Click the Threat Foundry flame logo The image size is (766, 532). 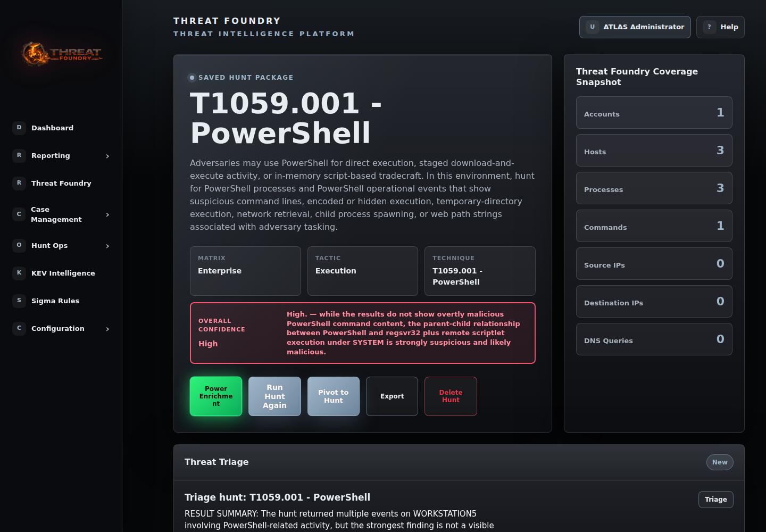[61, 54]
